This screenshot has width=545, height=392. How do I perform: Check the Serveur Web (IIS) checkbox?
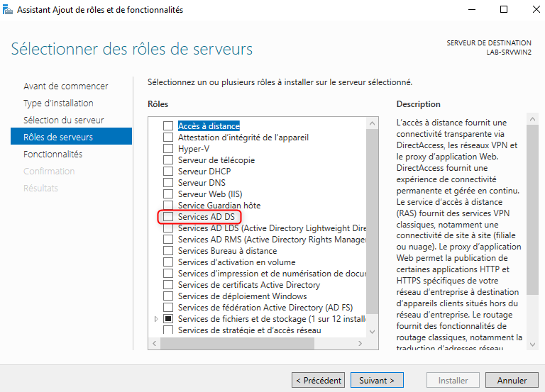[168, 194]
